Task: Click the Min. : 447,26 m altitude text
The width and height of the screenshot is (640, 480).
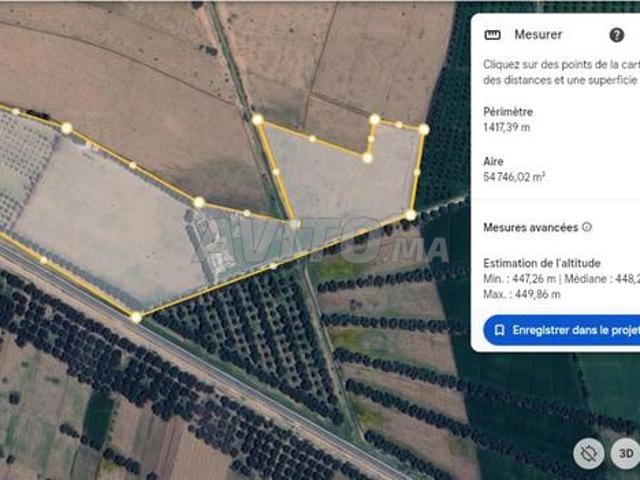Action: [519, 279]
